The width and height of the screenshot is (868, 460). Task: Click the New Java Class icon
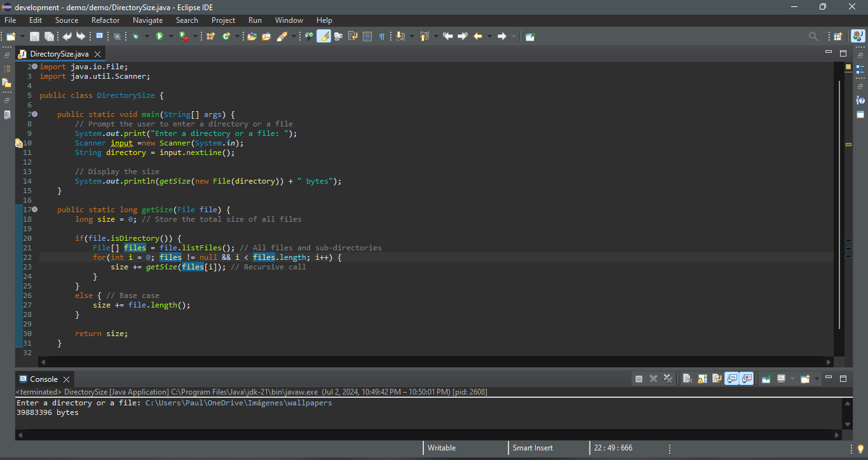(226, 36)
